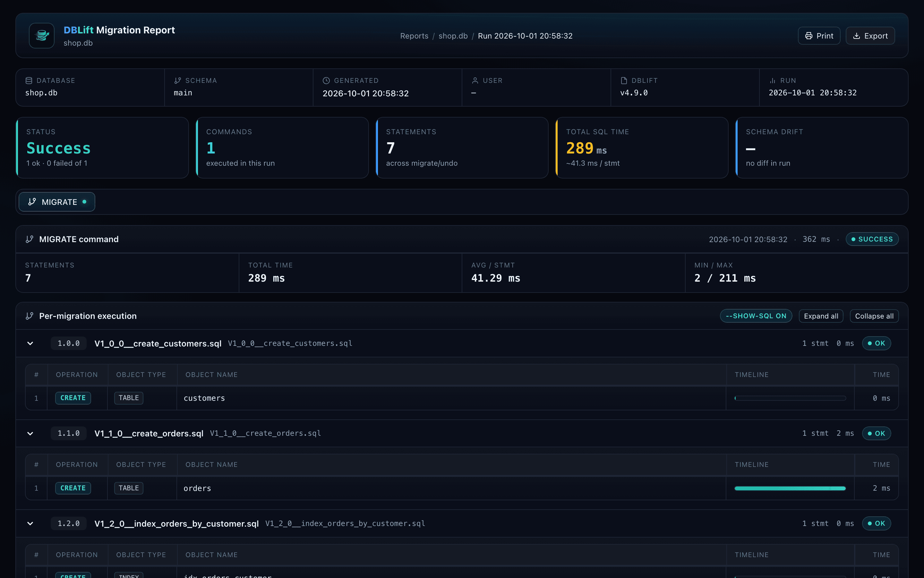Click the '41.29 ms' avg per stmt value
Screen dimensions: 924x578
(x=496, y=278)
